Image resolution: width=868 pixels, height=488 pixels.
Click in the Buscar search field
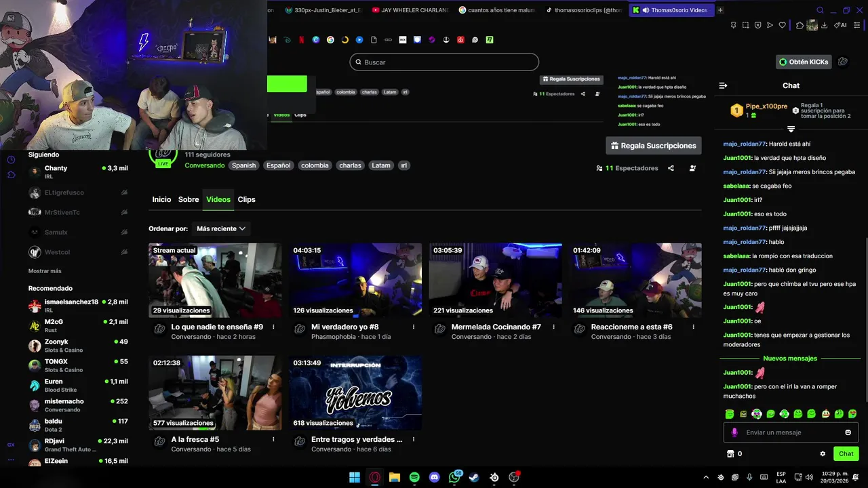pyautogui.click(x=444, y=62)
